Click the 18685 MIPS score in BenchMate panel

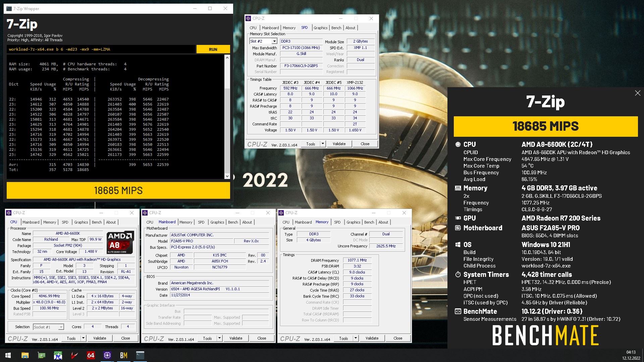tap(545, 126)
